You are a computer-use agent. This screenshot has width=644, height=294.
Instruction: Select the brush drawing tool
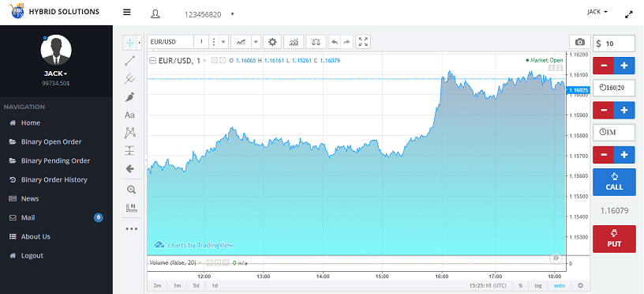coord(129,97)
